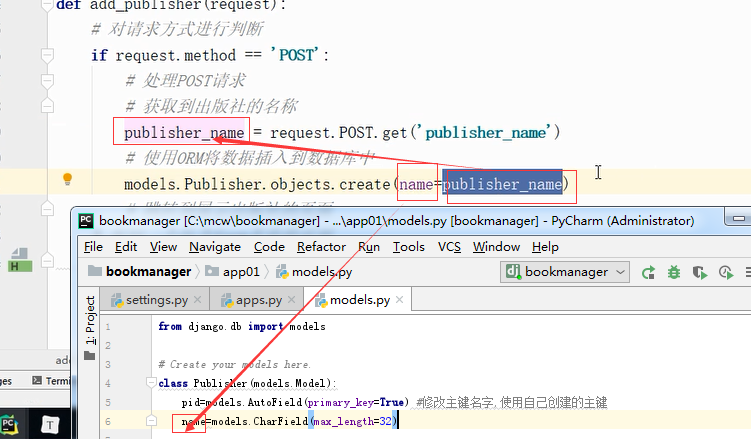Toggle the 1: Project tool window
Image resolution: width=751 pixels, height=439 pixels.
point(90,320)
